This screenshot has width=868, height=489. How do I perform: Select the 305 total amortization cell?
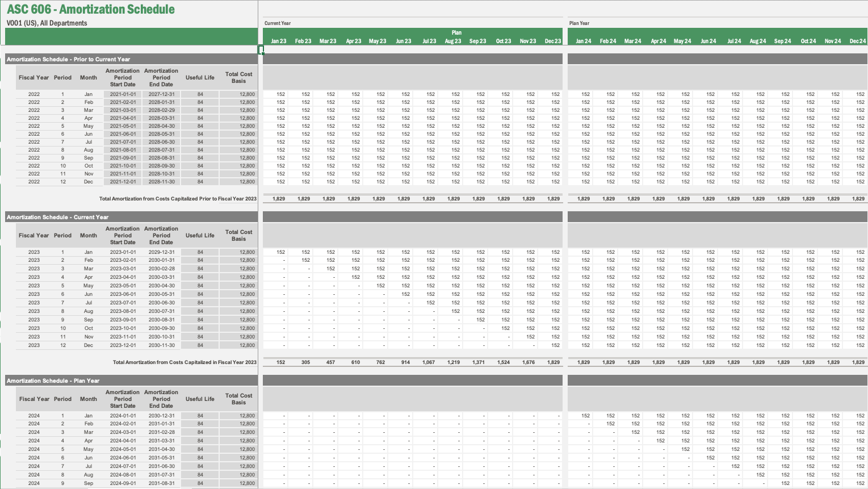[305, 362]
